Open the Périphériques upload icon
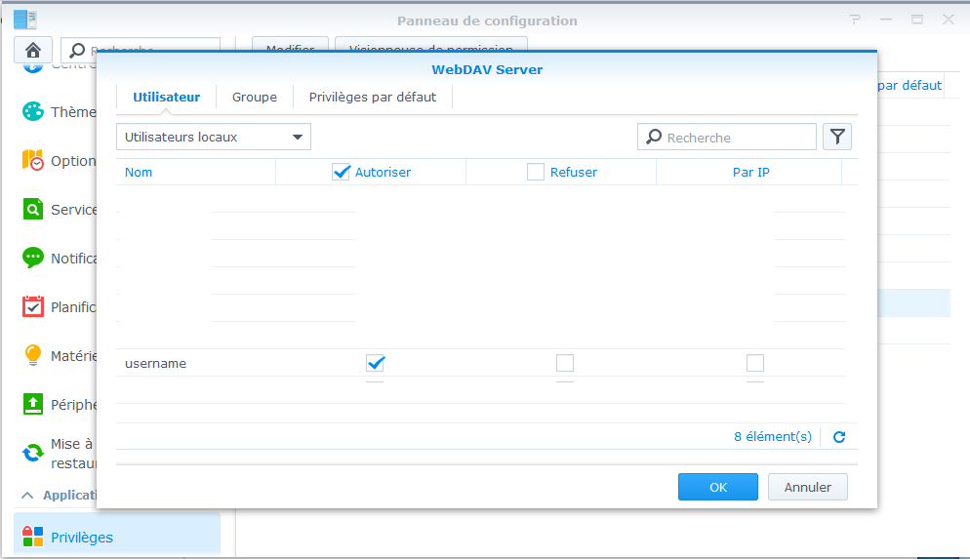970x560 pixels. 33,404
